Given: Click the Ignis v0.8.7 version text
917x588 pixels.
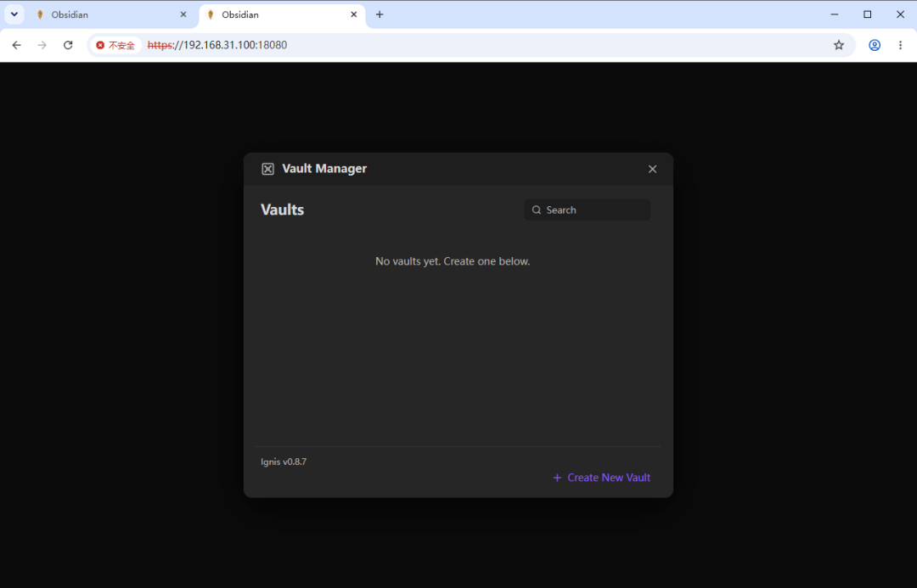Looking at the screenshot, I should pos(284,462).
